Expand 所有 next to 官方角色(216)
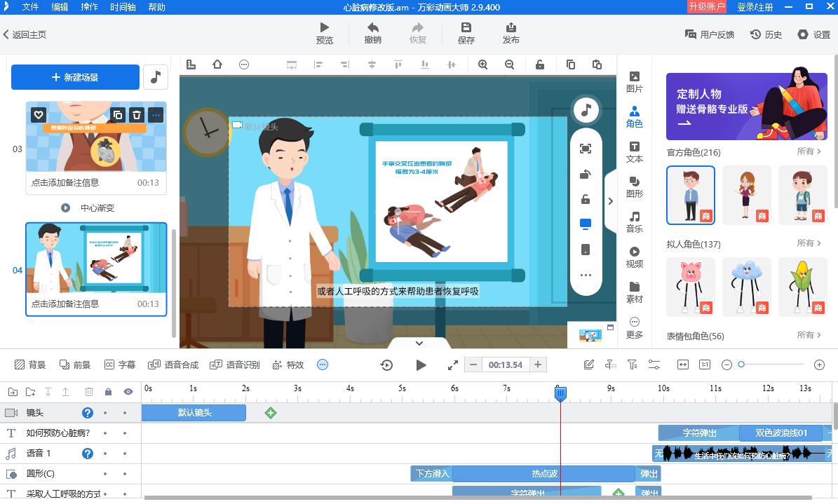Image resolution: width=838 pixels, height=504 pixels. [x=808, y=152]
